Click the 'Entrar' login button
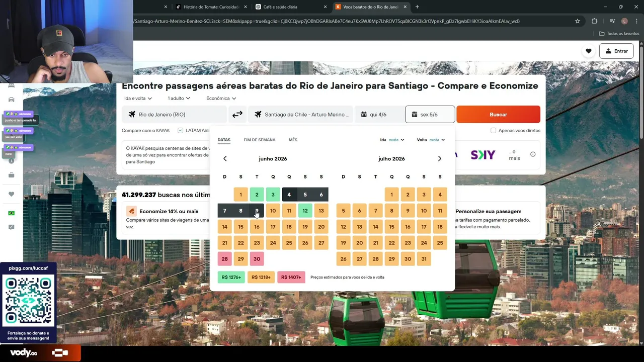The width and height of the screenshot is (644, 362). coord(616,51)
